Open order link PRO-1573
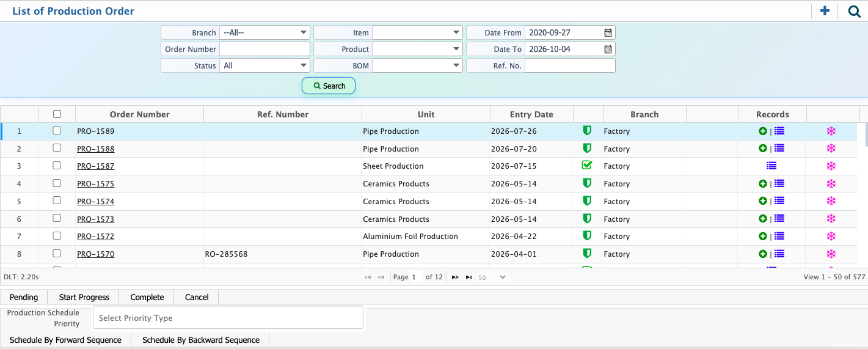Screen dimensions: 868x349 point(96,219)
